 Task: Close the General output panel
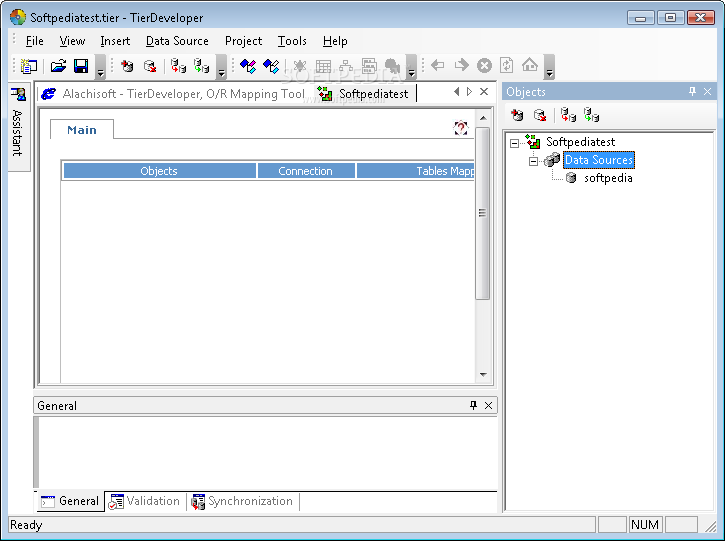[x=488, y=405]
